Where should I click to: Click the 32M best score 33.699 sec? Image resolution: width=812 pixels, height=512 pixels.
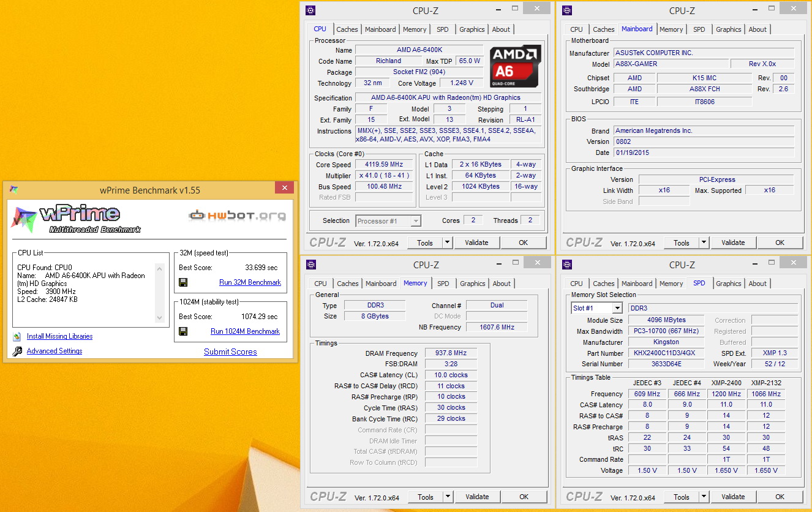pos(261,268)
